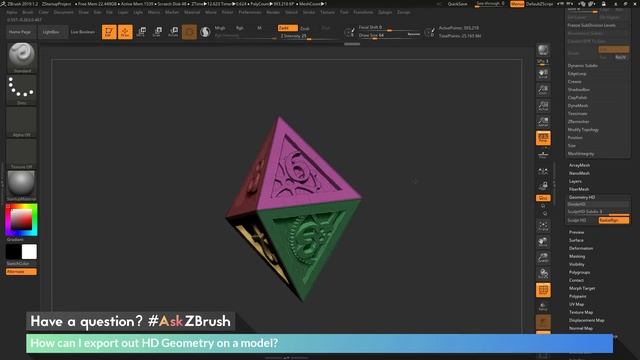Activate Draw mode button
Screen dimensions: 640x360
[x=125, y=32]
